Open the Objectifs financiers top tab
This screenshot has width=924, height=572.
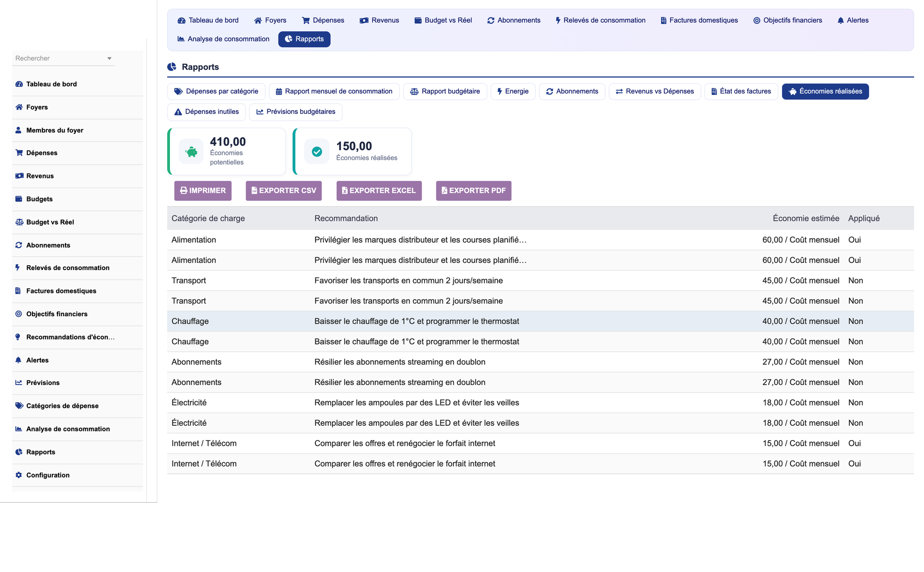tap(788, 20)
